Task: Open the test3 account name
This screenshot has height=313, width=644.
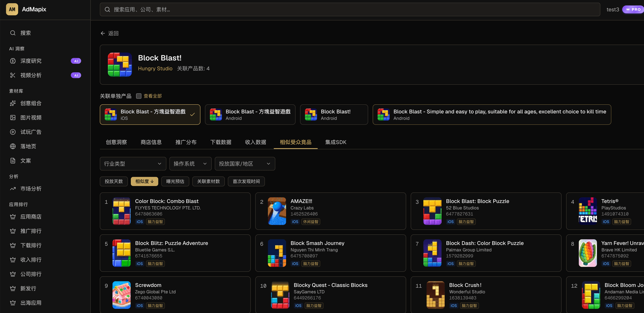Action: 613,10
